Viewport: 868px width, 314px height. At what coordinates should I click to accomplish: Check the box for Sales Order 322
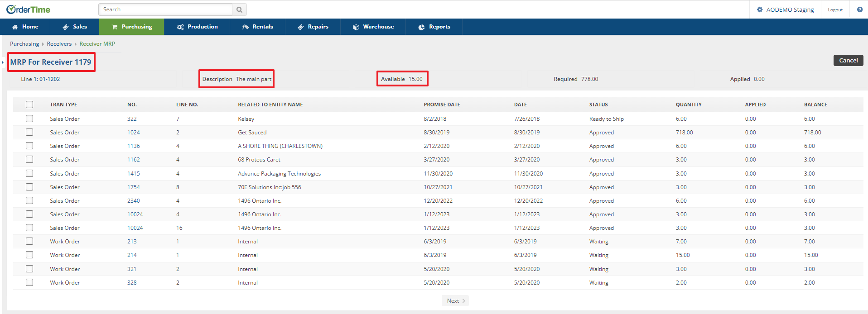(29, 119)
